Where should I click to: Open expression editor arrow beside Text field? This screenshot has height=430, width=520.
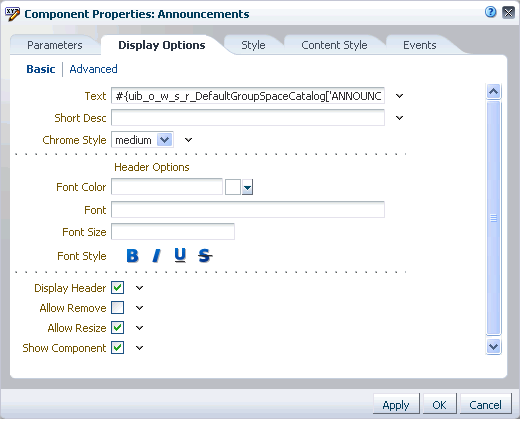click(399, 96)
